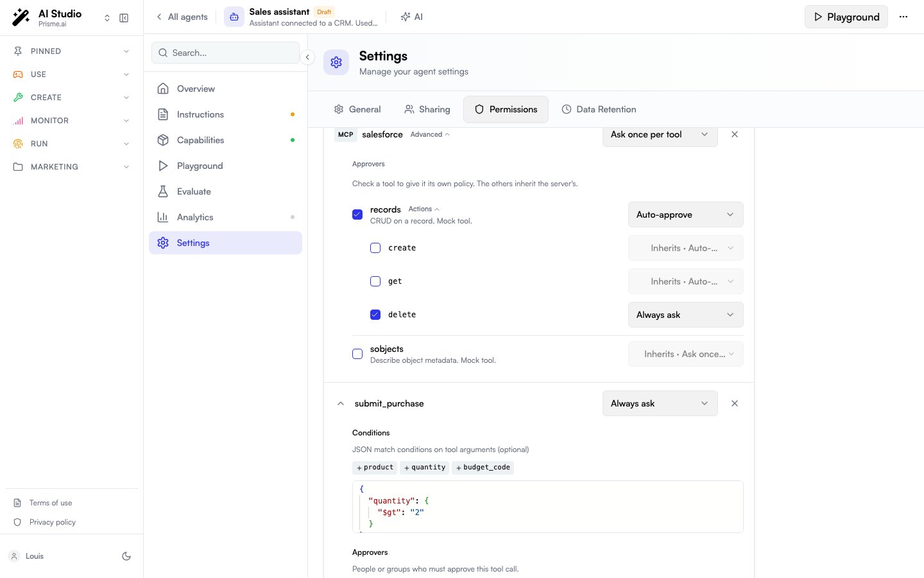Click the Sales assistant robot icon

234,17
